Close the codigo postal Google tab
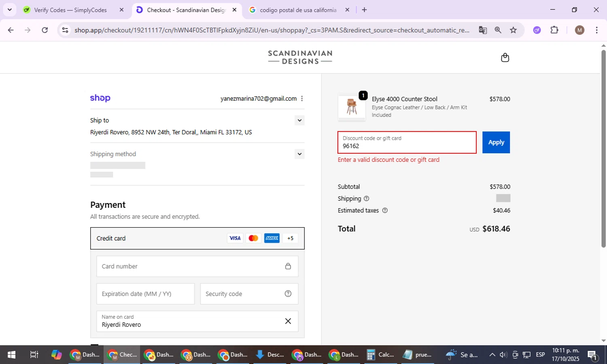This screenshot has height=364, width=607. pyautogui.click(x=347, y=10)
